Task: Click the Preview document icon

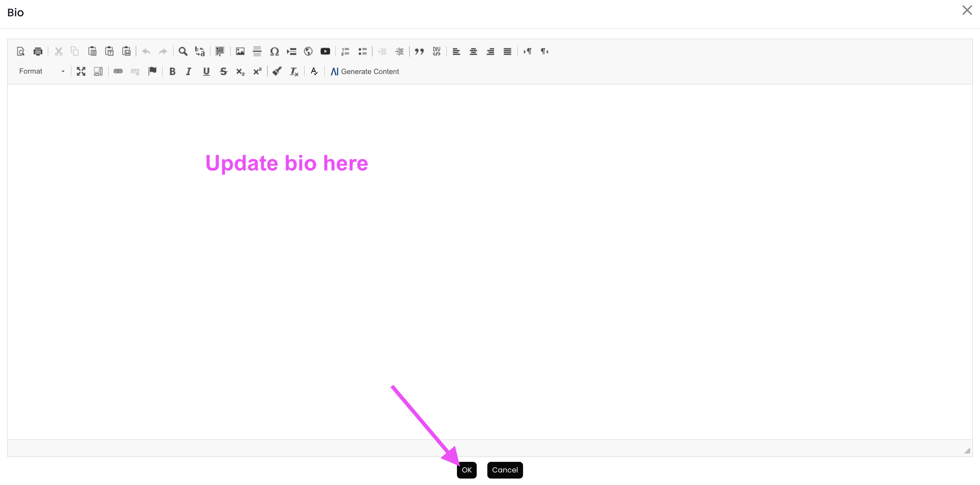Action: tap(21, 51)
